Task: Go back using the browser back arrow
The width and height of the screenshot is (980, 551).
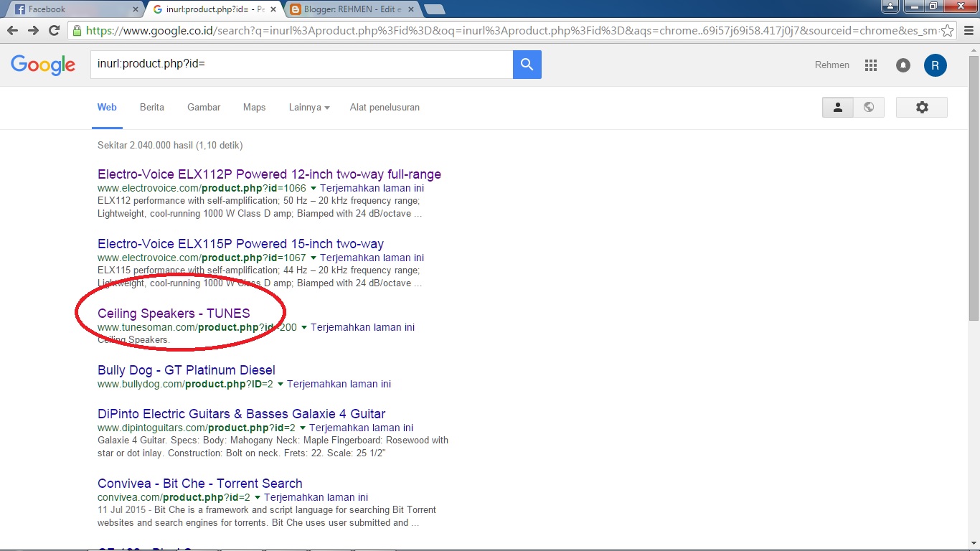Action: tap(12, 31)
